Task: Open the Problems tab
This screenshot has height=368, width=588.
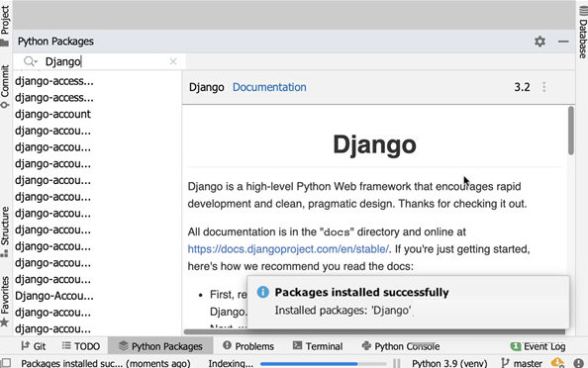Action: (248, 346)
